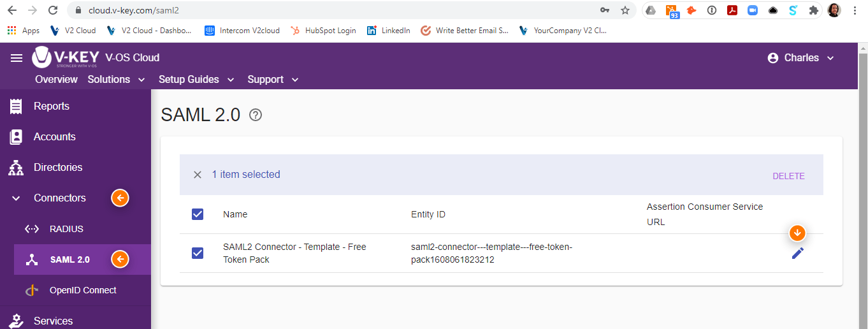Open the YourCompany V2 Cl... bookmark
The image size is (868, 329).
563,30
